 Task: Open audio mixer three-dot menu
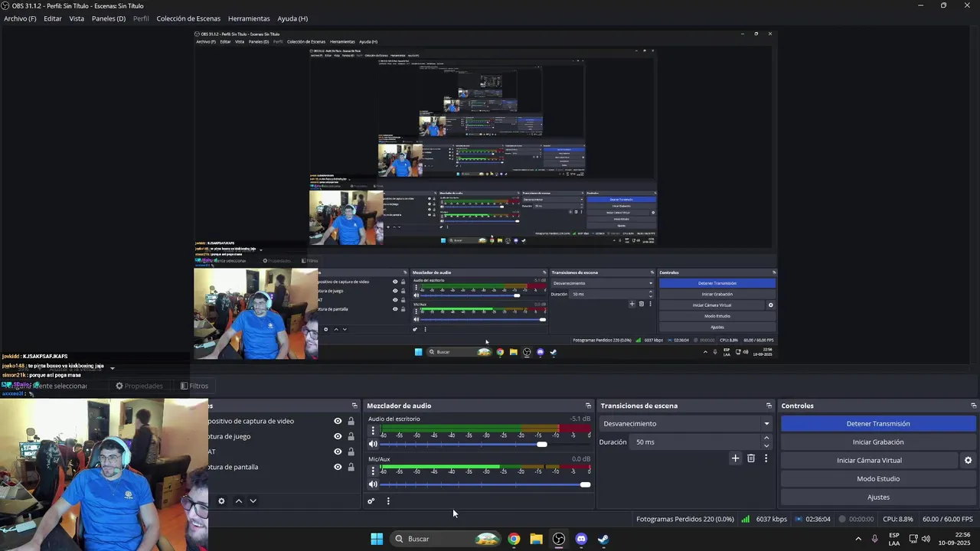pos(388,501)
